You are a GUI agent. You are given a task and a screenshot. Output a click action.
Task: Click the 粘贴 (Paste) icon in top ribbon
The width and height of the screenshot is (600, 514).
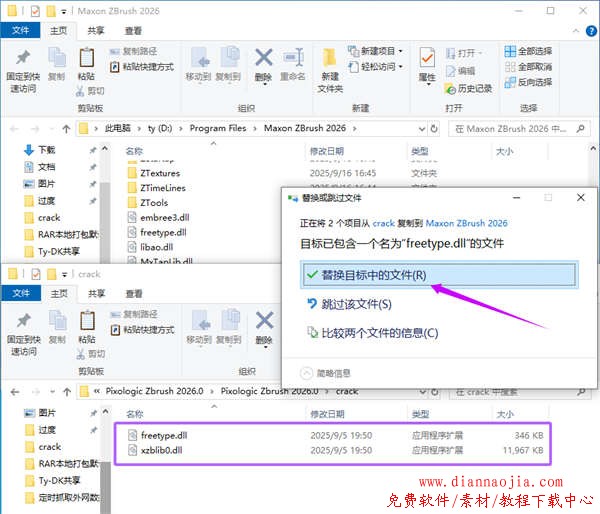pyautogui.click(x=87, y=60)
